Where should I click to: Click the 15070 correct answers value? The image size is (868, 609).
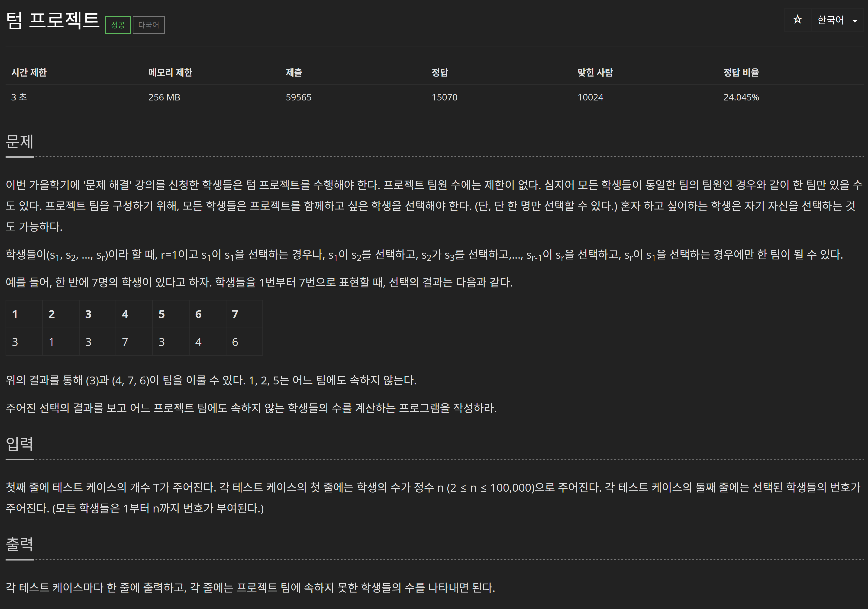pyautogui.click(x=444, y=97)
